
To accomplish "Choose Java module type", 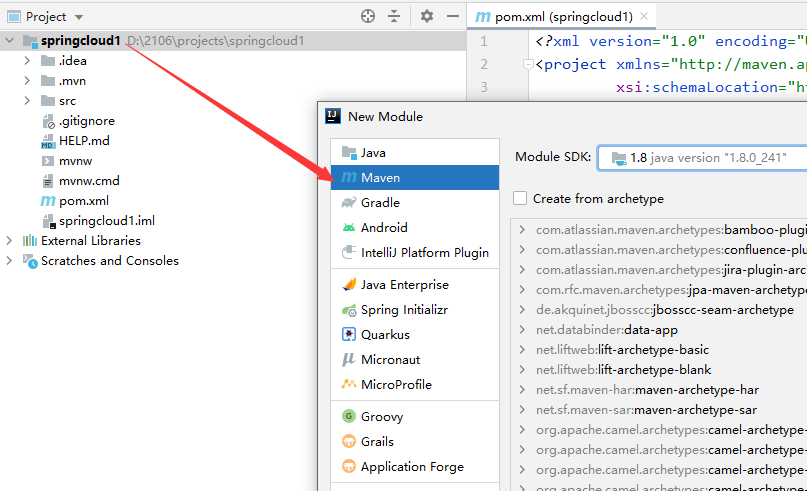I will pyautogui.click(x=415, y=153).
